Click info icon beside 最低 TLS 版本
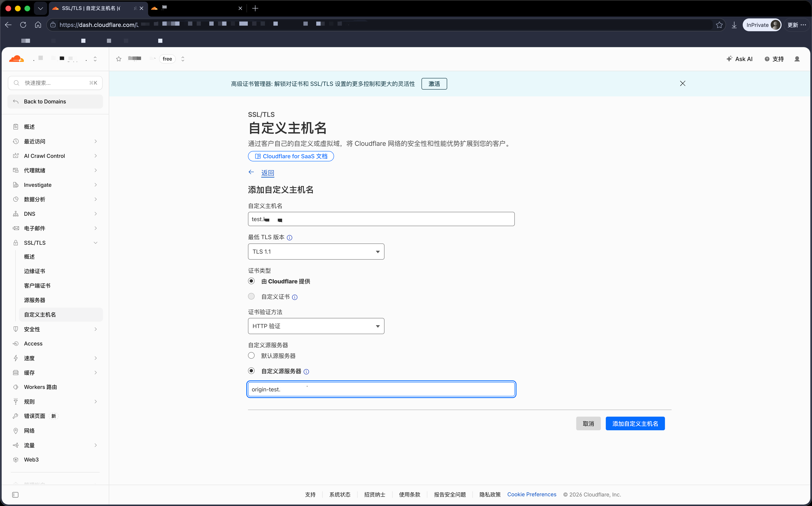 [x=290, y=238]
